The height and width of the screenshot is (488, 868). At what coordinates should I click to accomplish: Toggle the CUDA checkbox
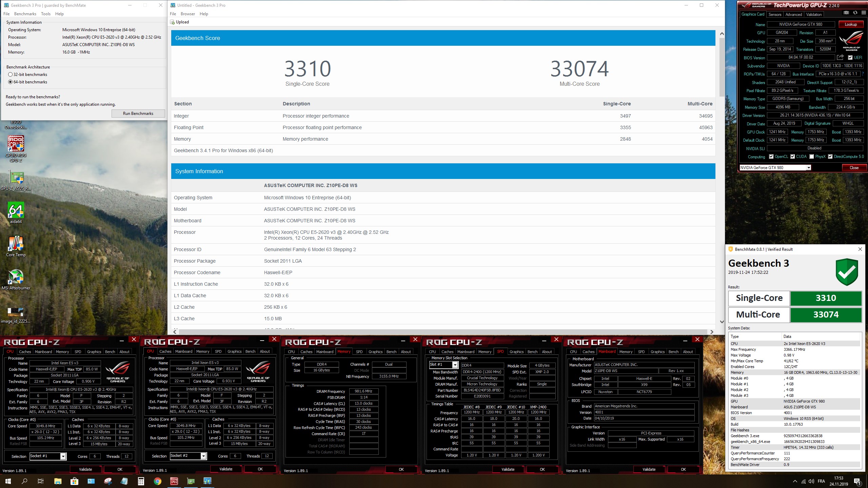(x=793, y=157)
